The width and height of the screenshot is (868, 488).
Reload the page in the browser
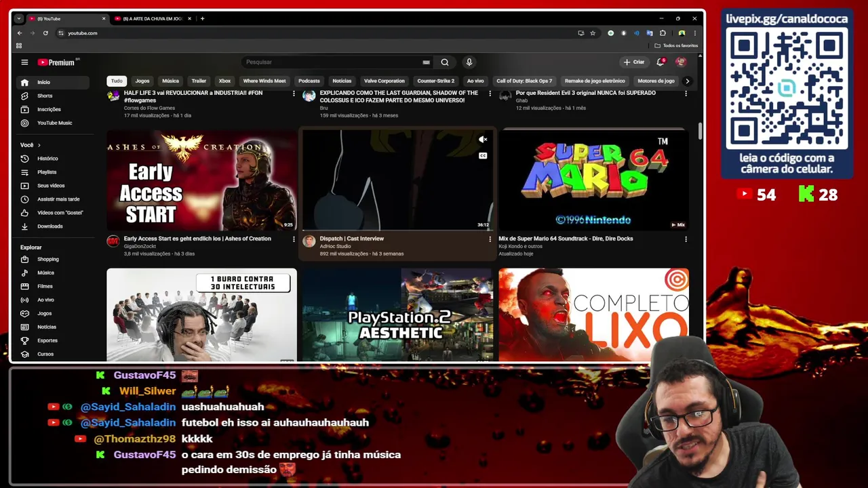45,33
